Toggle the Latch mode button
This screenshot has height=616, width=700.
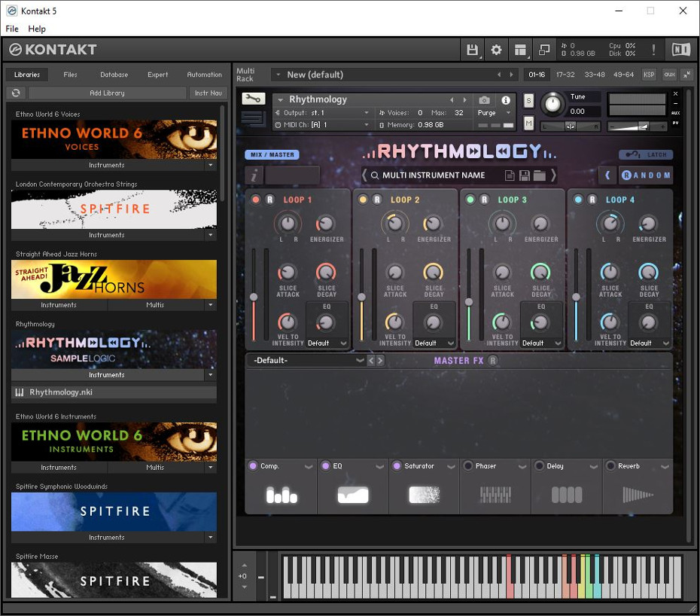pos(646,154)
